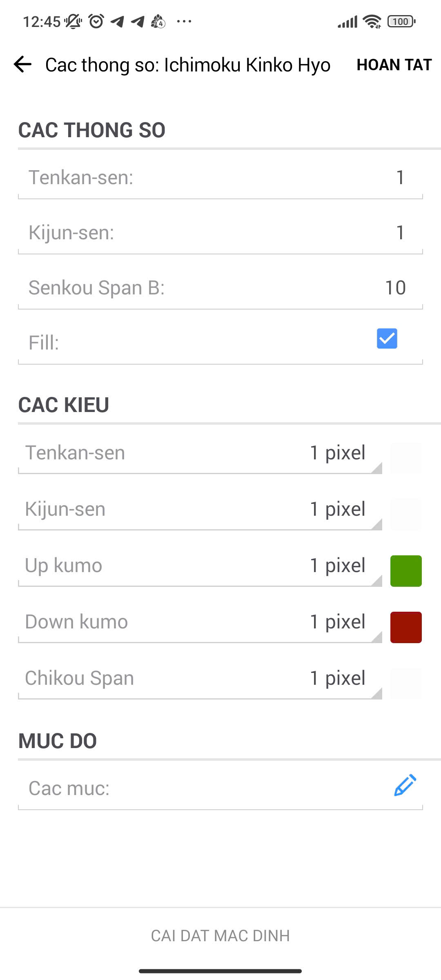Pick the green Up kumo color swatch
The width and height of the screenshot is (441, 980).
[x=406, y=571]
